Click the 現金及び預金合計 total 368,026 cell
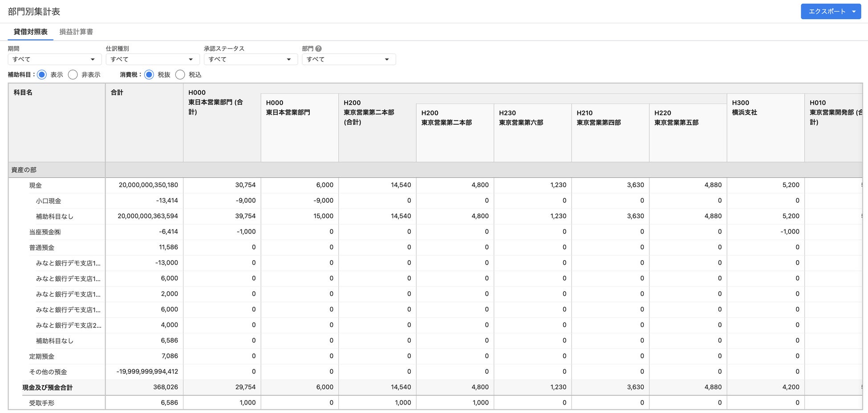 point(144,388)
